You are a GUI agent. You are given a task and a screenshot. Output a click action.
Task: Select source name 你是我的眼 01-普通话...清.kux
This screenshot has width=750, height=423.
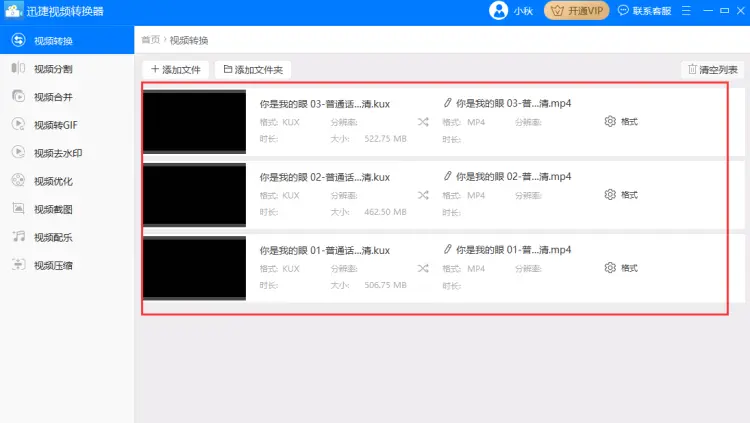[325, 250]
